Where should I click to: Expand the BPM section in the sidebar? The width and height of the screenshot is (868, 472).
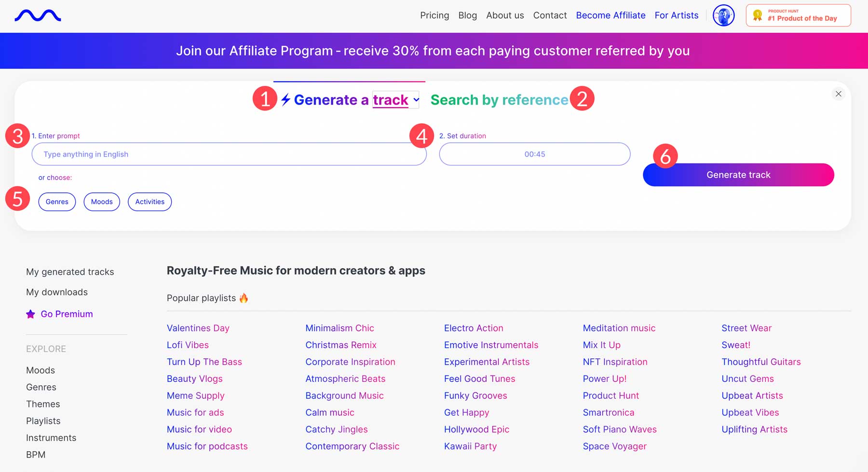pyautogui.click(x=35, y=454)
